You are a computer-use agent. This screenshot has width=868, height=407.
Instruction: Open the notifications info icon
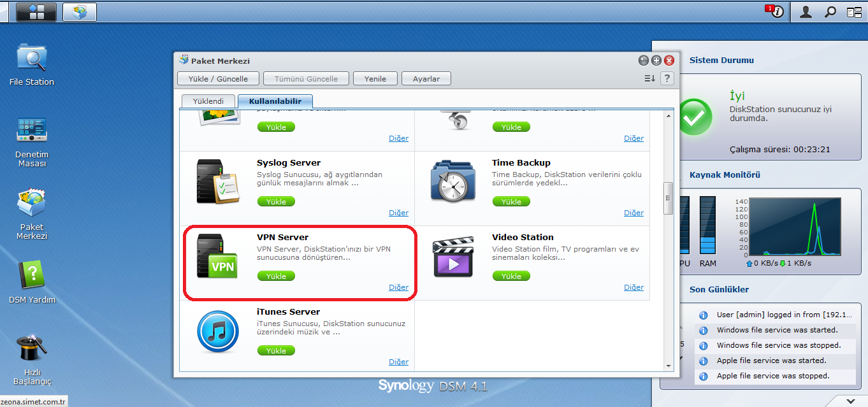pyautogui.click(x=776, y=11)
